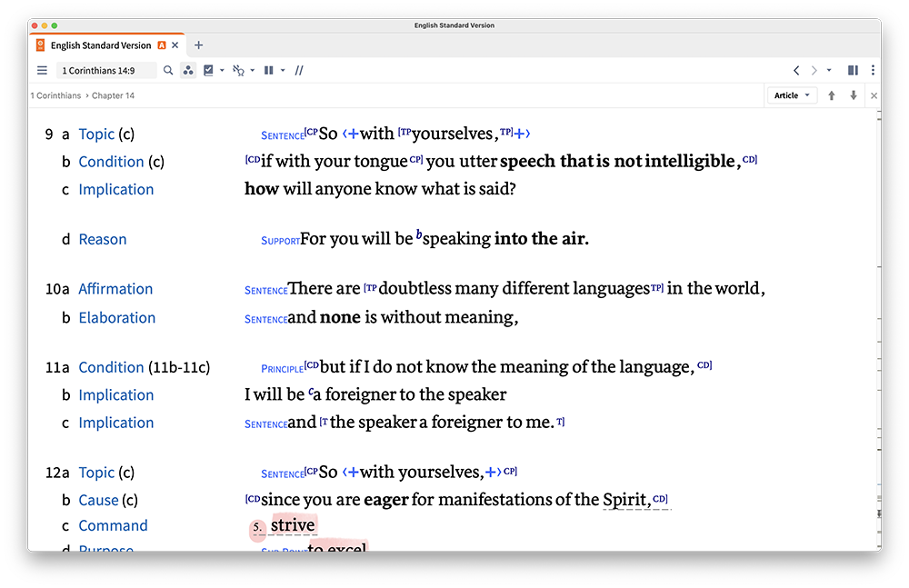Click the 1 Corinthians 14:9 reference box
This screenshot has height=588, width=909.
point(106,71)
